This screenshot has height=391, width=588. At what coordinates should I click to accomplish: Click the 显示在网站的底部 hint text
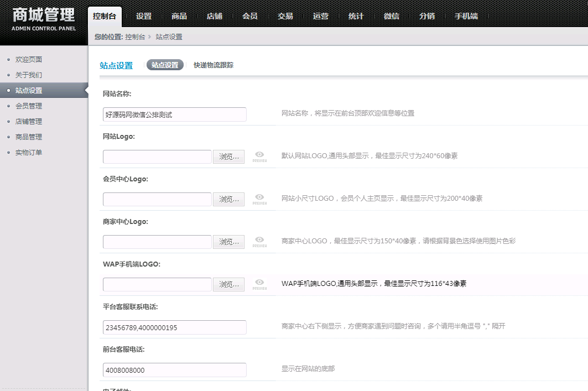coord(308,369)
